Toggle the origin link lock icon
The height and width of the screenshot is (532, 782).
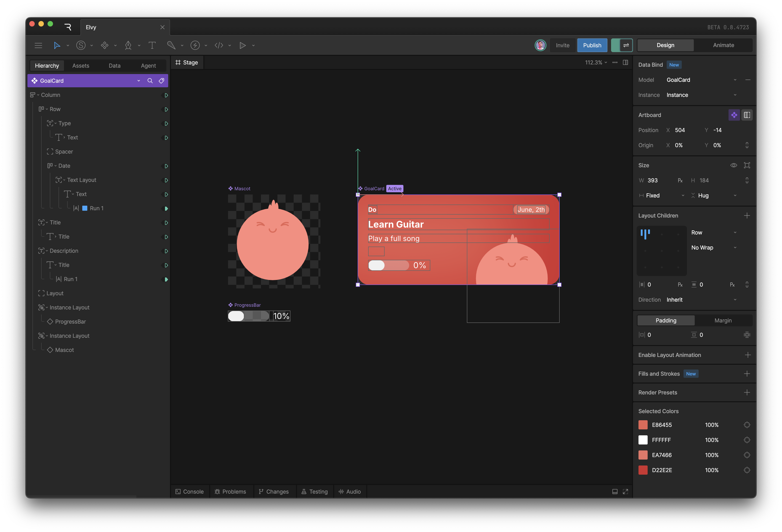(x=747, y=145)
